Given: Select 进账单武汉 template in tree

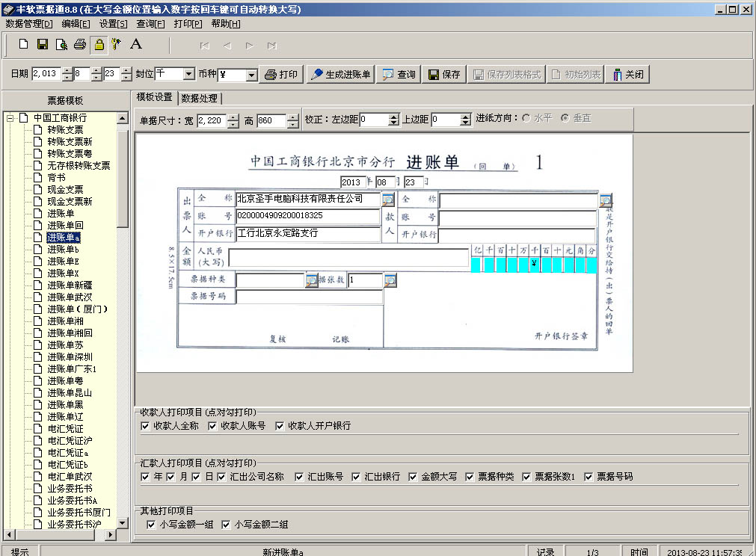Looking at the screenshot, I should click(70, 297).
